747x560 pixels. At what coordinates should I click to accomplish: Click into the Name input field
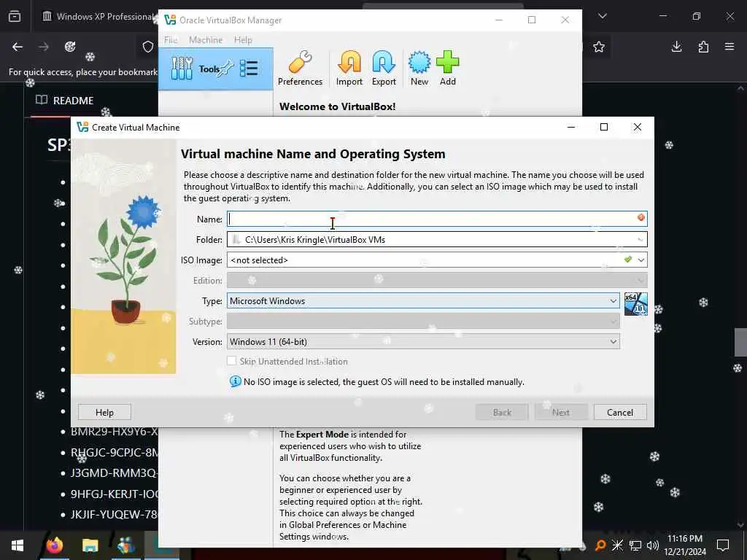[x=437, y=219]
